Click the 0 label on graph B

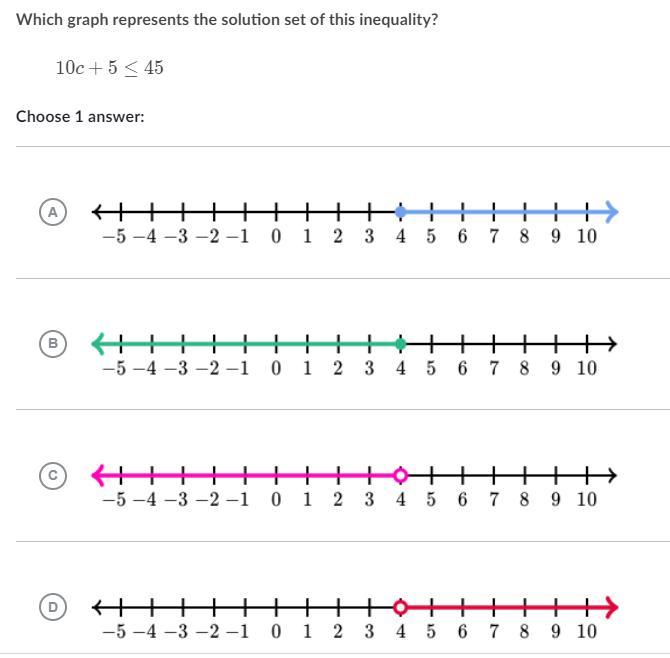276,369
